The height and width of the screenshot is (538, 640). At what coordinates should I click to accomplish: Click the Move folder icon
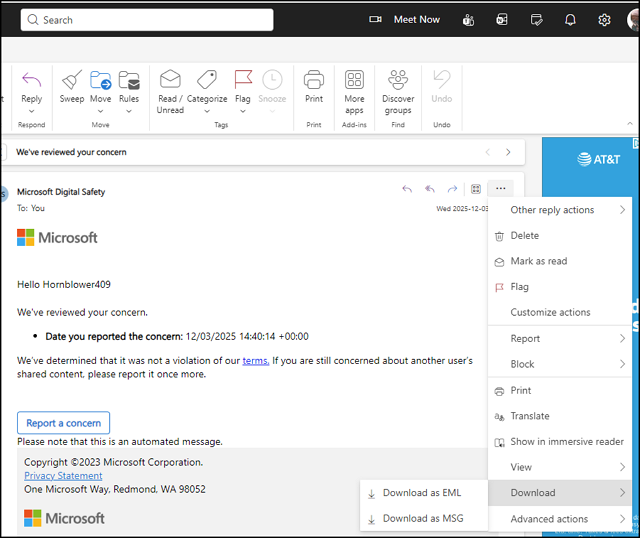pos(100,80)
